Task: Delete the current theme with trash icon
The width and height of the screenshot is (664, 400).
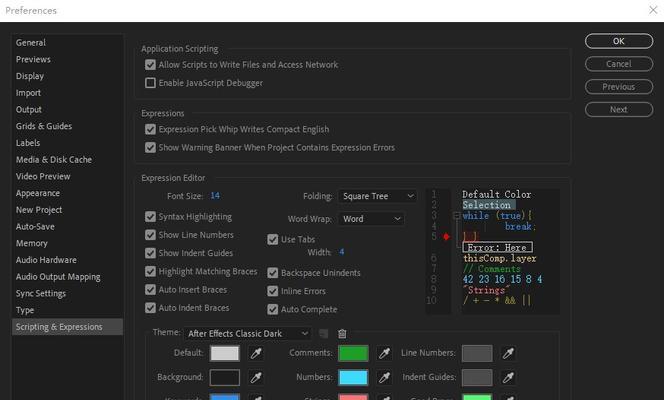Action: [342, 334]
